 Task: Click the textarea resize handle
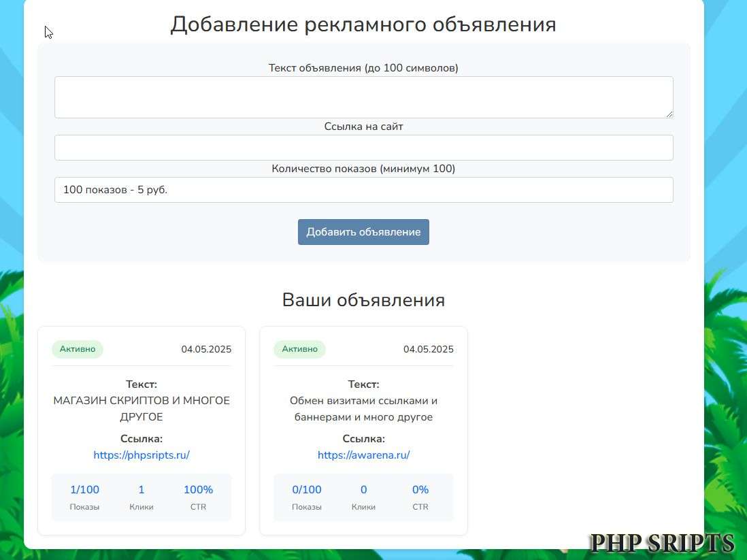point(669,115)
